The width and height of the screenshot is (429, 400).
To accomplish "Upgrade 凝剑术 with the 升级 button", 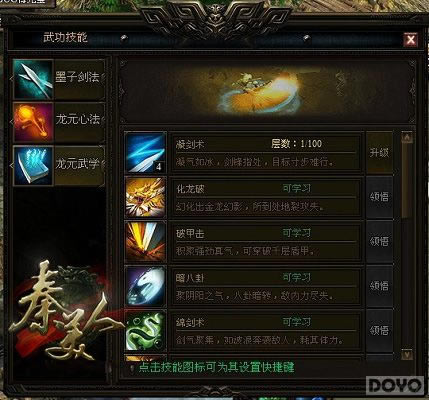I will click(379, 153).
